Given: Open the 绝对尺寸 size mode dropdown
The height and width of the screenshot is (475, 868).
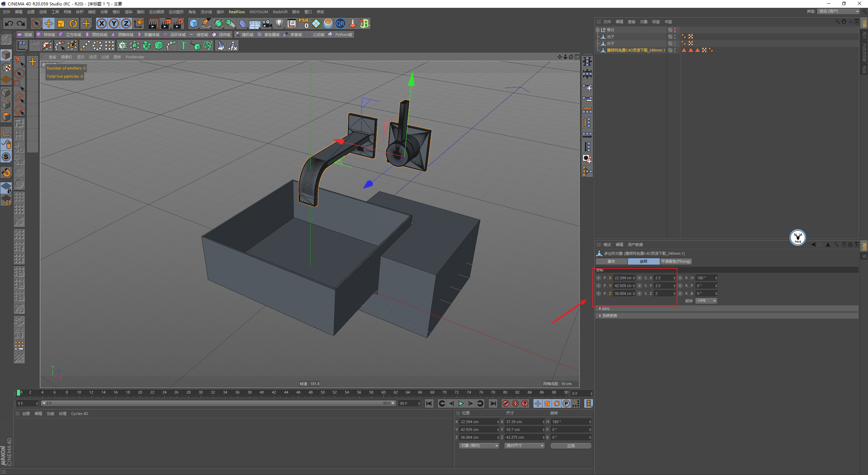Looking at the screenshot, I should (524, 446).
